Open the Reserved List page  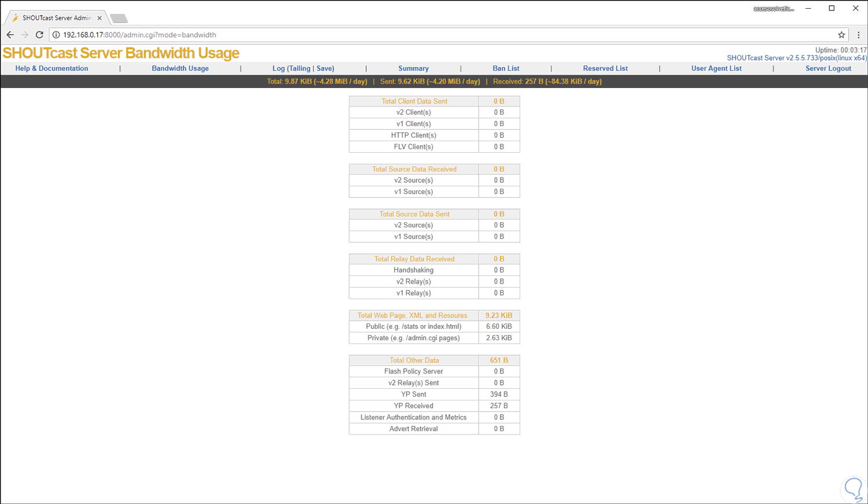[605, 68]
